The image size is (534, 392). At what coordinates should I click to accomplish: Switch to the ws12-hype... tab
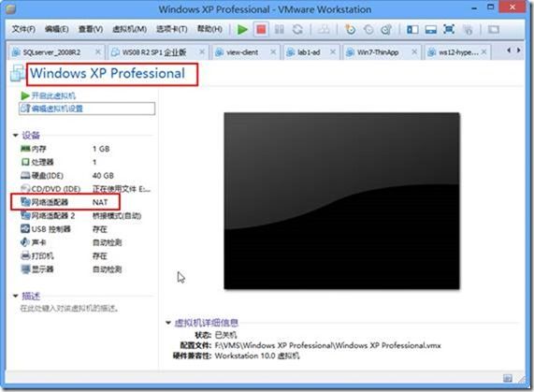(458, 52)
